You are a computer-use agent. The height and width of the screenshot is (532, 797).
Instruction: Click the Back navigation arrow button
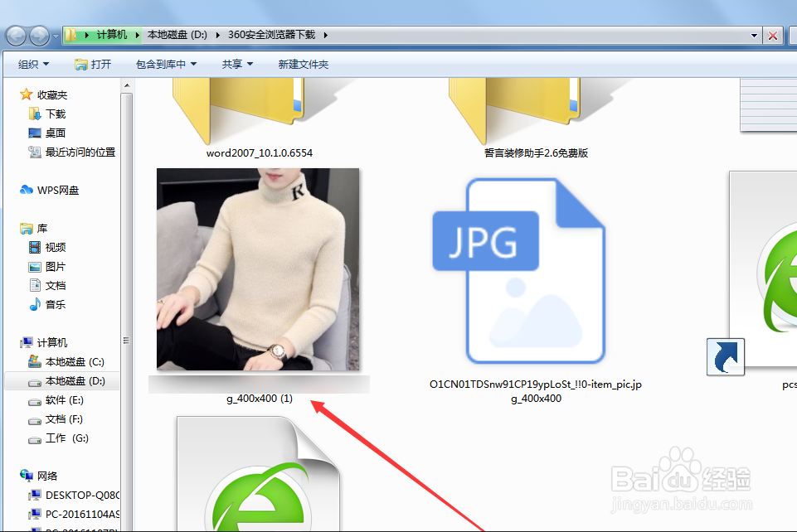point(17,36)
